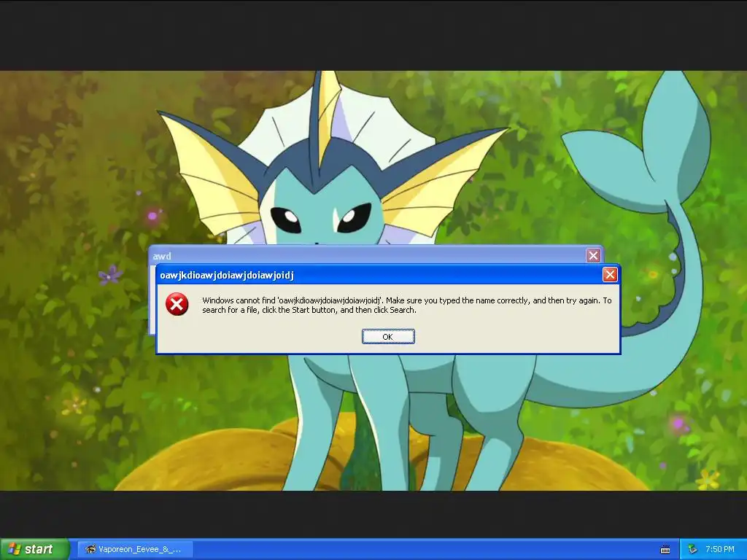747x560 pixels.
Task: Click the 'Windows cannot find' error message text
Action: click(407, 306)
